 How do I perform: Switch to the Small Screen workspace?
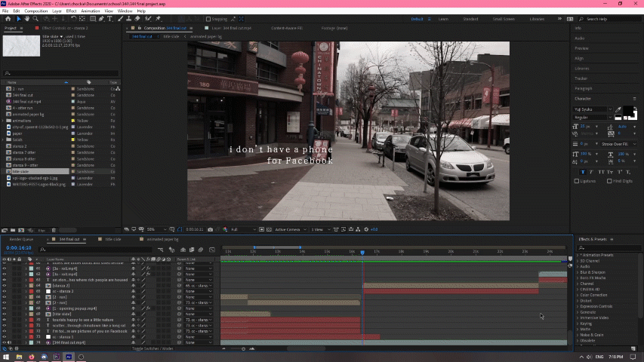pos(504,19)
